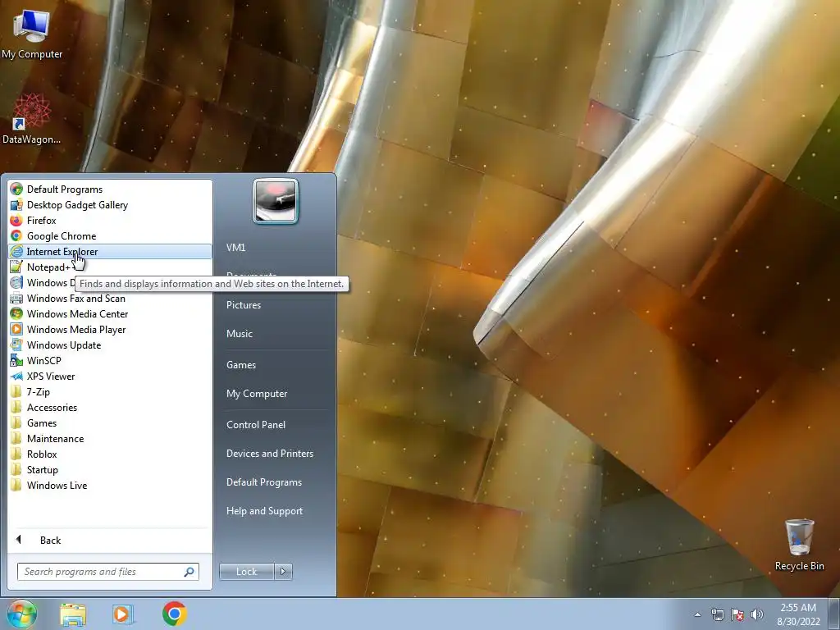Expand the Maintenance folder
This screenshot has height=630, width=840.
point(110,438)
